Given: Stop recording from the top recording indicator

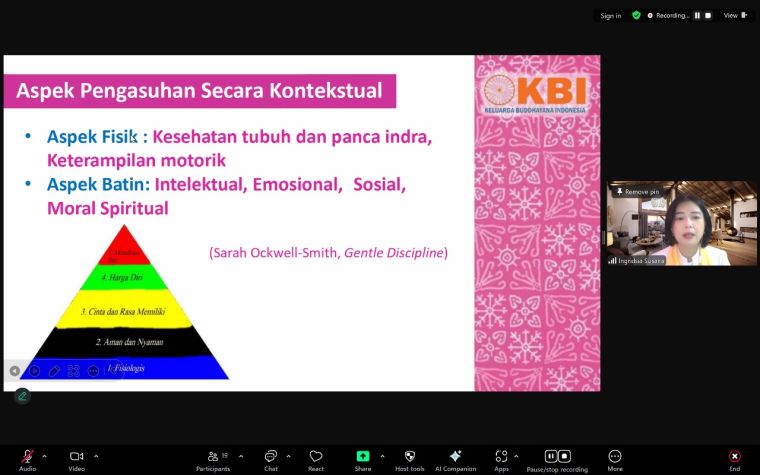Looking at the screenshot, I should click(x=708, y=15).
